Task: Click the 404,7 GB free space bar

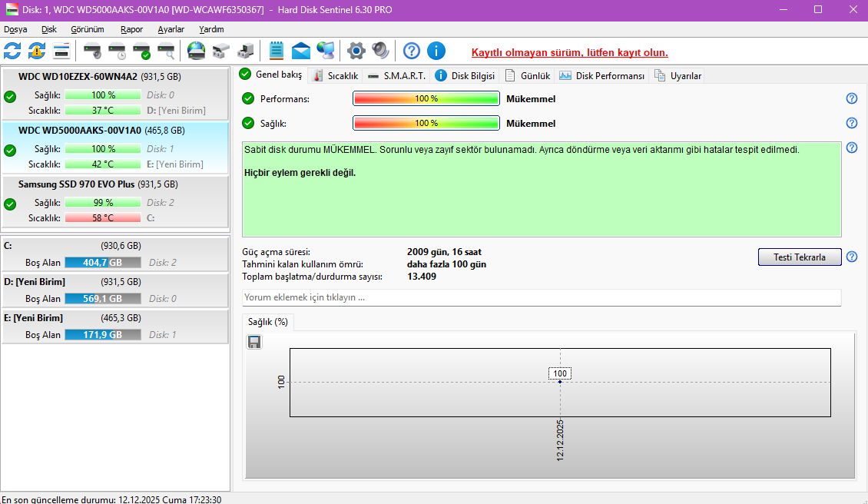Action: (x=103, y=263)
